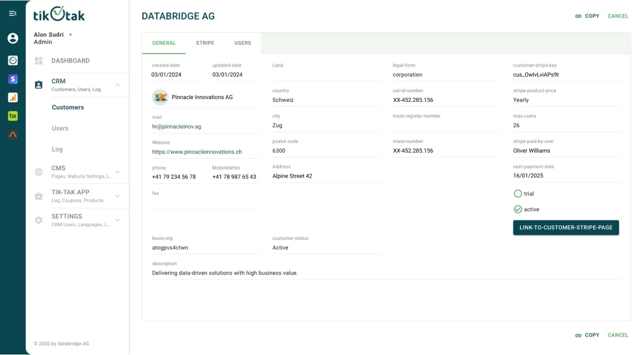This screenshot has width=644, height=355.
Task: Open the customer-status field showing Active
Action: [326, 244]
